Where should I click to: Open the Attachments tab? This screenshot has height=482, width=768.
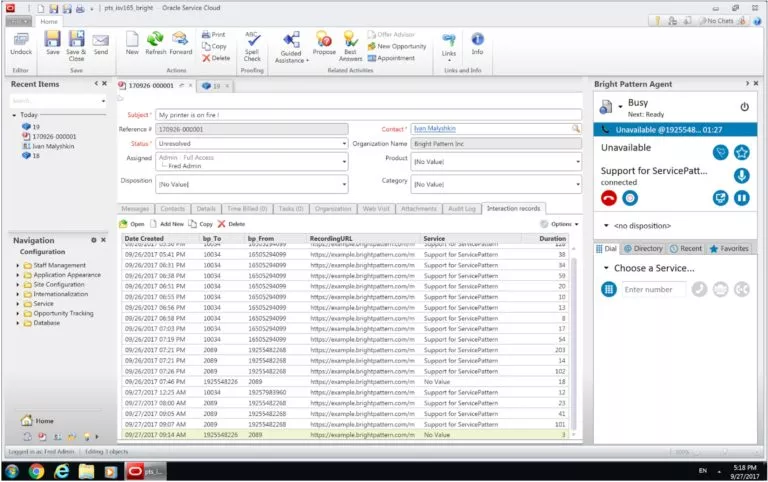click(419, 209)
